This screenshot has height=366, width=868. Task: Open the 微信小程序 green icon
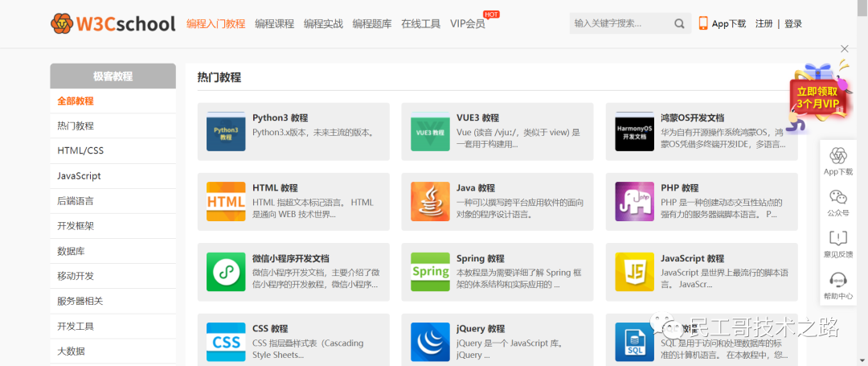point(226,272)
